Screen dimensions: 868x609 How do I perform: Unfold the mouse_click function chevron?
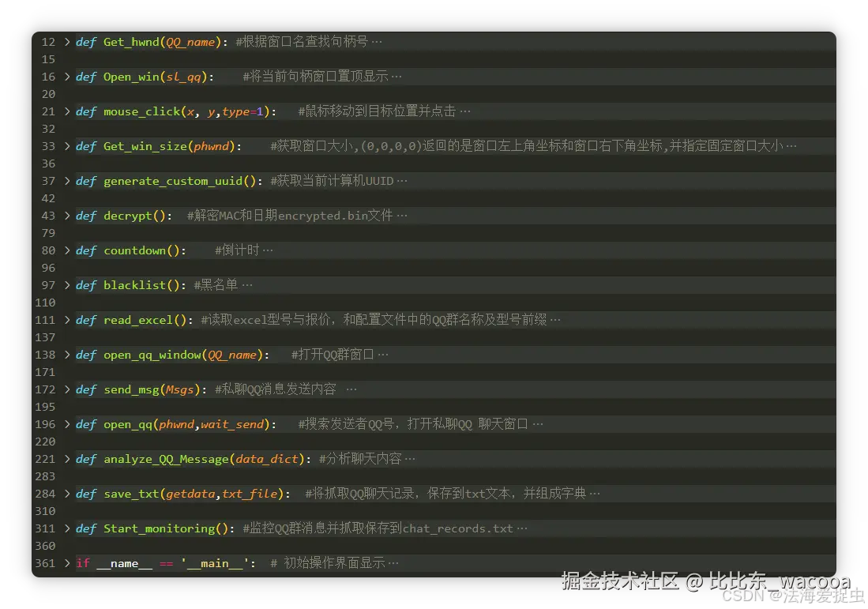67,111
